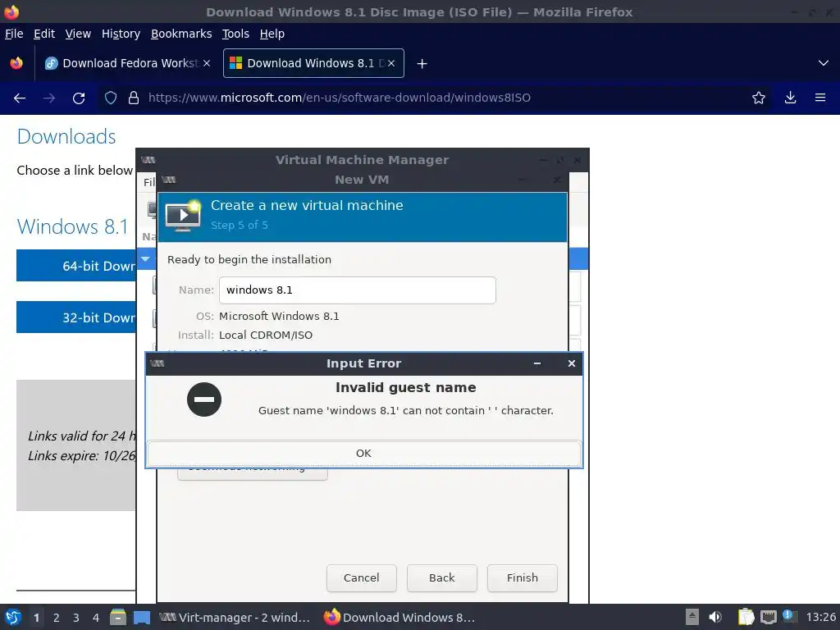Select Virt-manager taskbar entry

click(235, 618)
